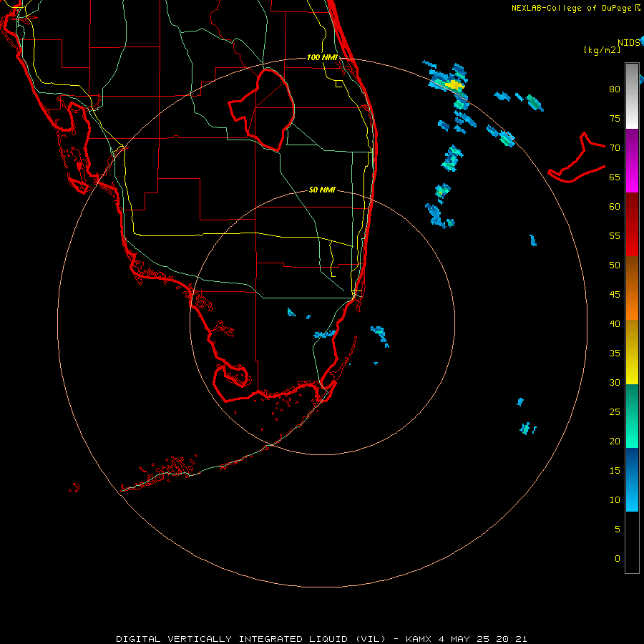Screen dimensions: 644x644
Task: Click the 45 scale value
Action: 615,295
